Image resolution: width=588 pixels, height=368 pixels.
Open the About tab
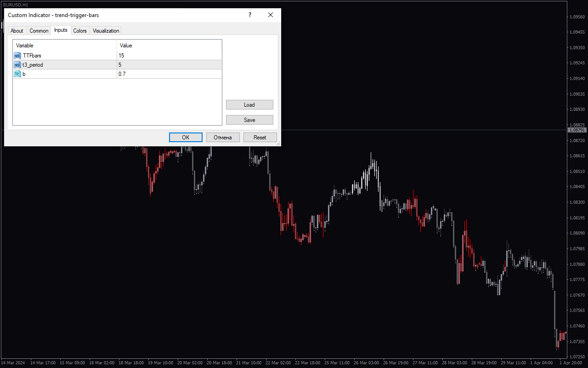click(x=17, y=31)
